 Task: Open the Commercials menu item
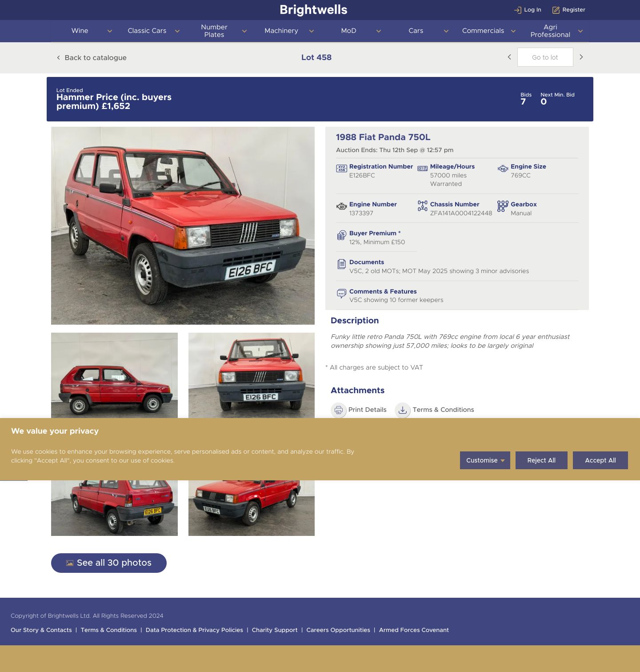pyautogui.click(x=483, y=31)
